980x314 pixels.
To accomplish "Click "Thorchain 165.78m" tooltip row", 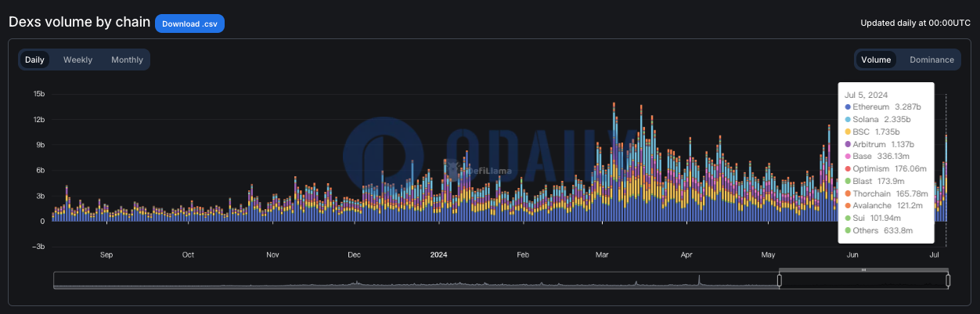I will click(x=886, y=193).
